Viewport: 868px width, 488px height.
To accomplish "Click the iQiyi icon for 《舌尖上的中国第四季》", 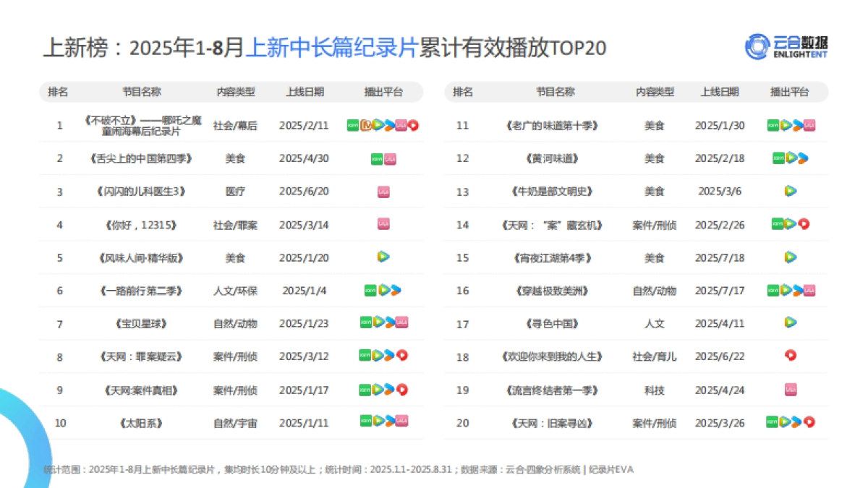I will pyautogui.click(x=377, y=159).
